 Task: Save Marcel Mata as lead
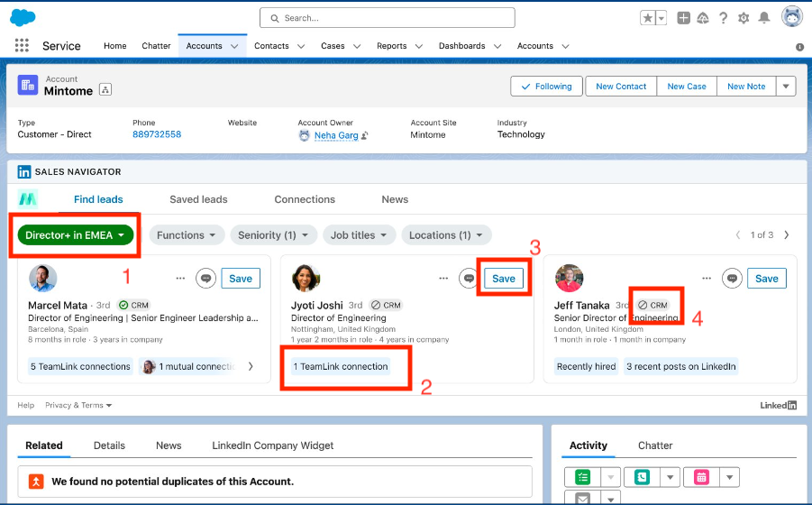click(241, 278)
